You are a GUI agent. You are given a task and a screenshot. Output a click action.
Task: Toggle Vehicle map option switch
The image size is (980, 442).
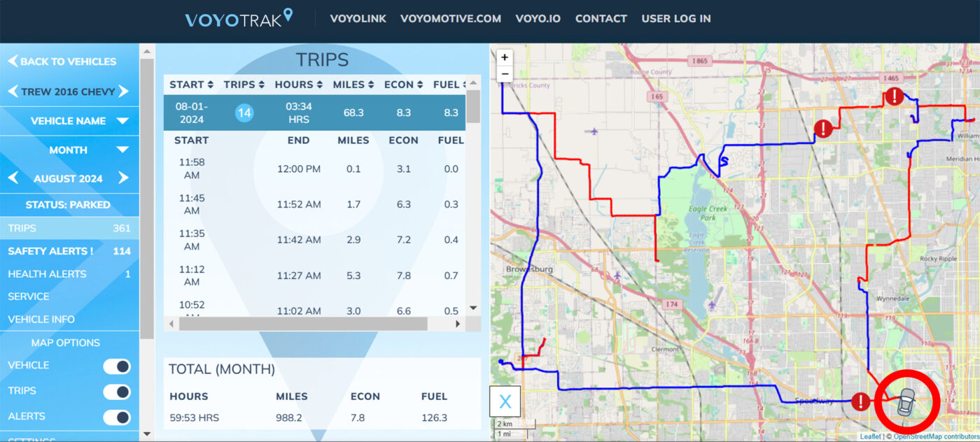116,366
